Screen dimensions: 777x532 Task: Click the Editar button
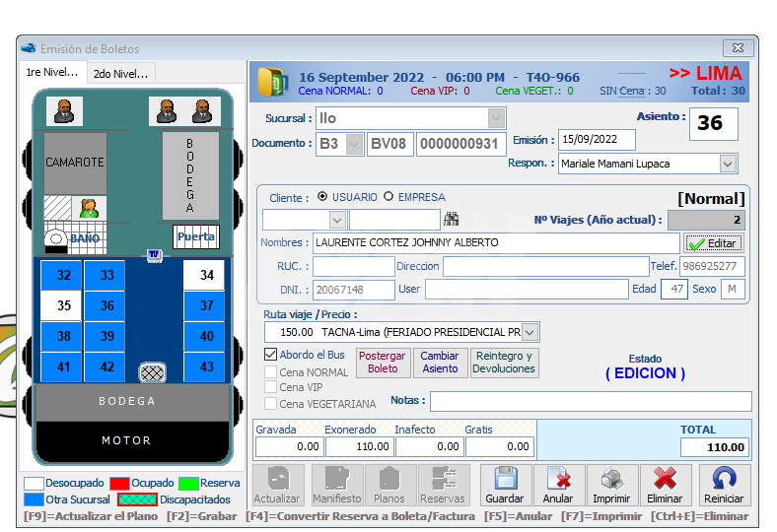tap(713, 243)
